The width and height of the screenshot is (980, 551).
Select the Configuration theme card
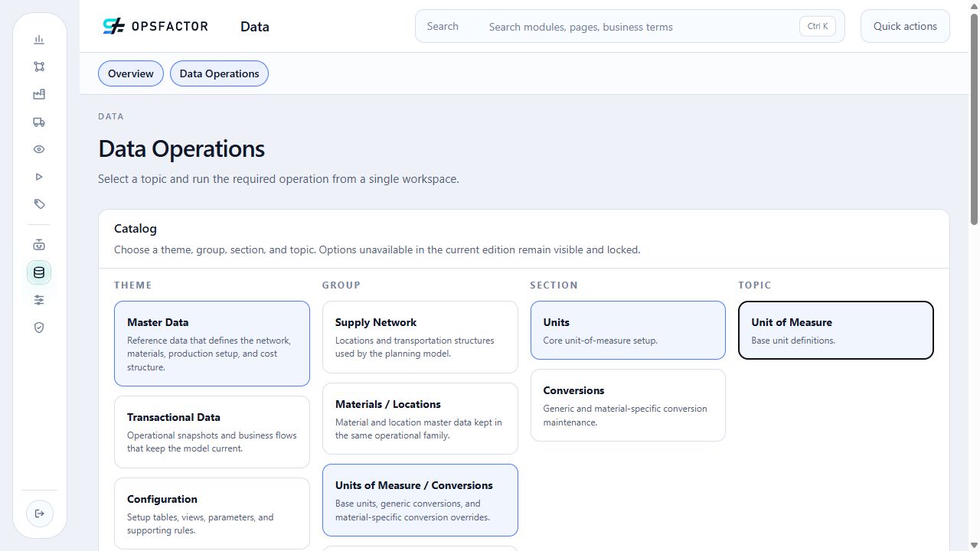coord(212,514)
